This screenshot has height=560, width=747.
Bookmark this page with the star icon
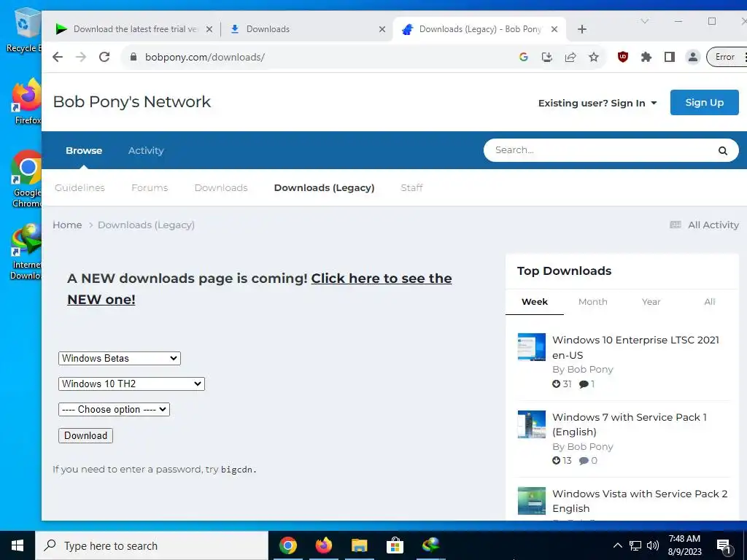coord(594,57)
